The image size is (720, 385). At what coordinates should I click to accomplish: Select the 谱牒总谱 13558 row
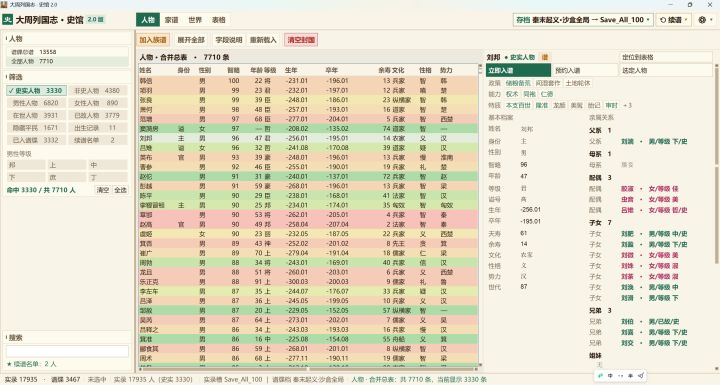tap(67, 52)
